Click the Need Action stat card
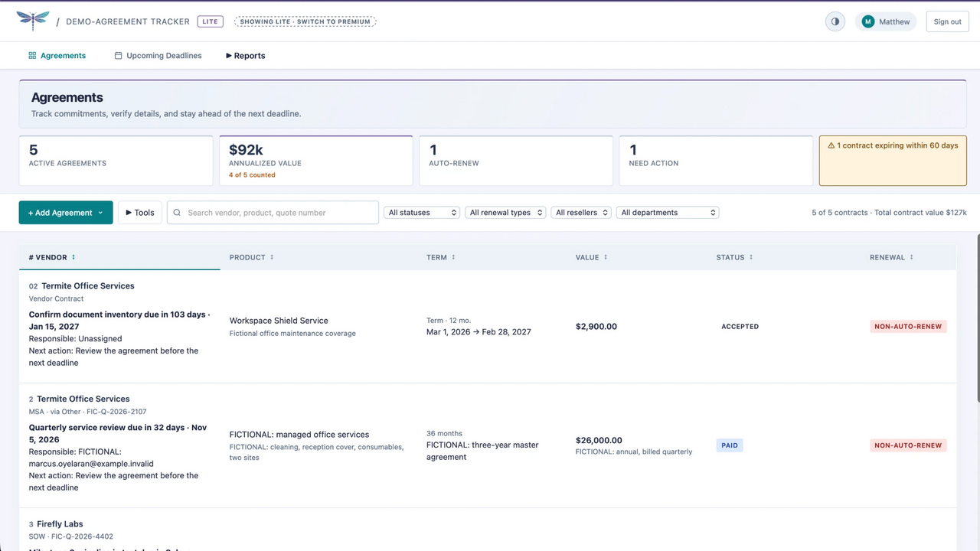 (x=716, y=161)
